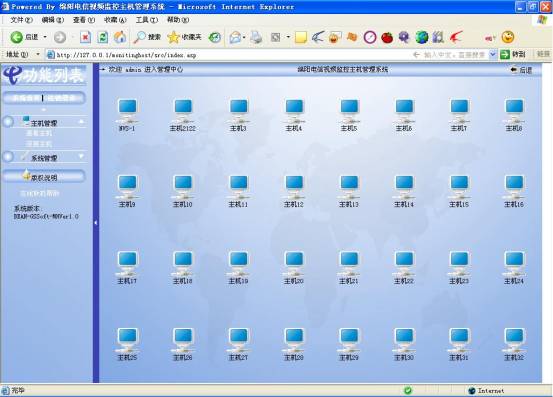Click the 主机28 computer icon

pos(294,340)
